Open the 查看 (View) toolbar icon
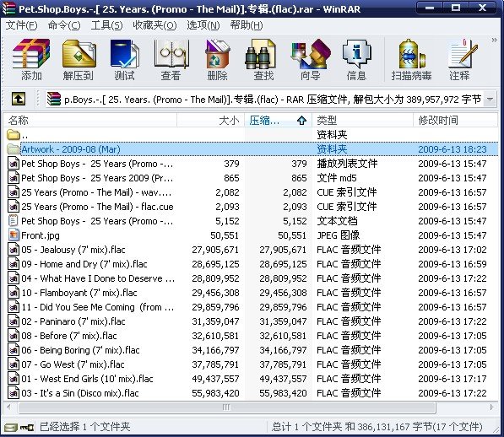Image resolution: width=504 pixels, height=437 pixels. click(171, 60)
